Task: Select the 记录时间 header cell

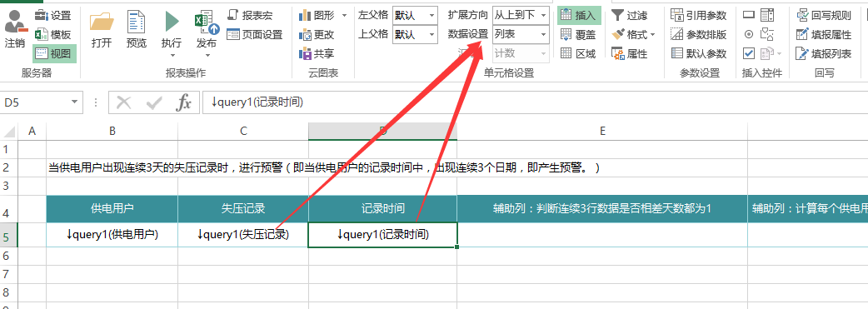Action: pos(382,209)
